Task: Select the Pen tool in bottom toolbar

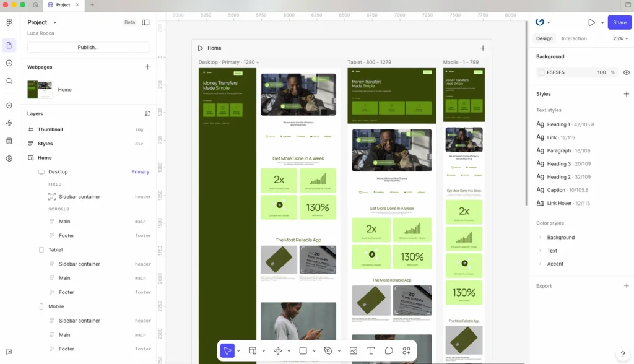Action: (328, 350)
